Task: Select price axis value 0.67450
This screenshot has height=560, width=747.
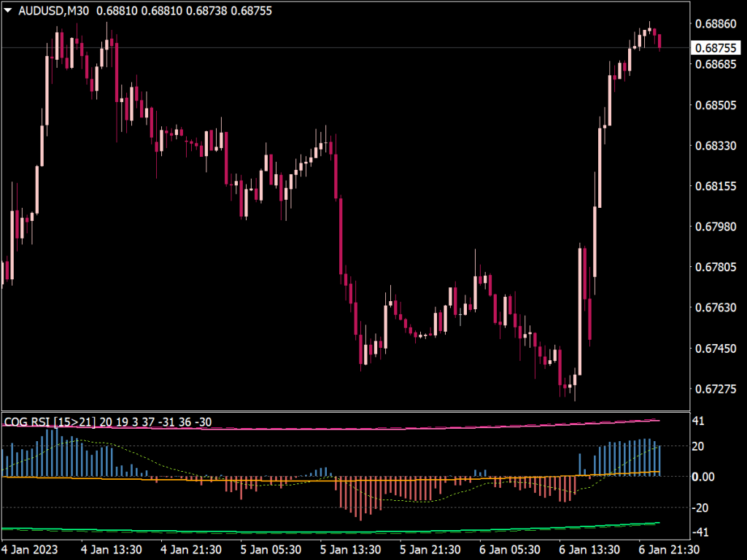Action: pyautogui.click(x=716, y=348)
